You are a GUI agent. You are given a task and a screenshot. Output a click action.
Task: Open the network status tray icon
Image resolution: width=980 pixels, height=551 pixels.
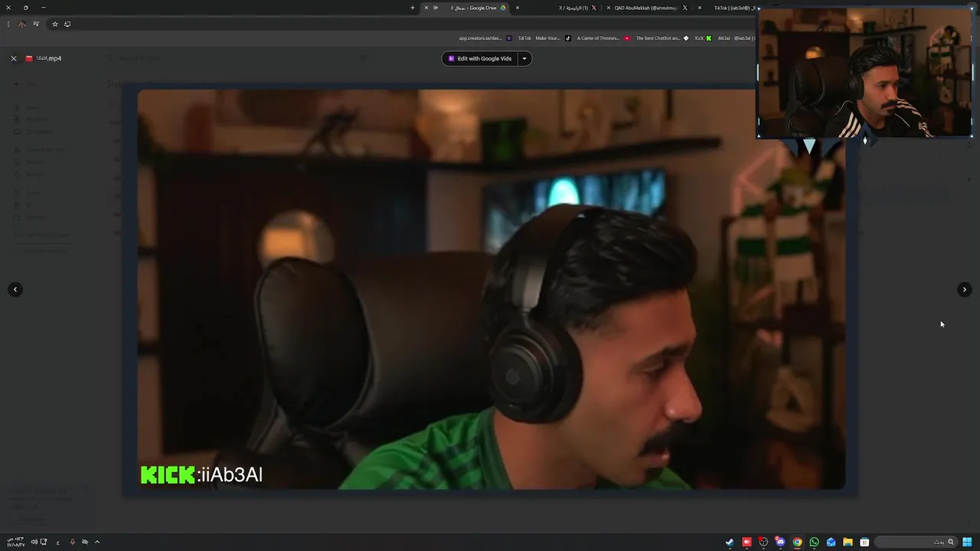[44, 542]
